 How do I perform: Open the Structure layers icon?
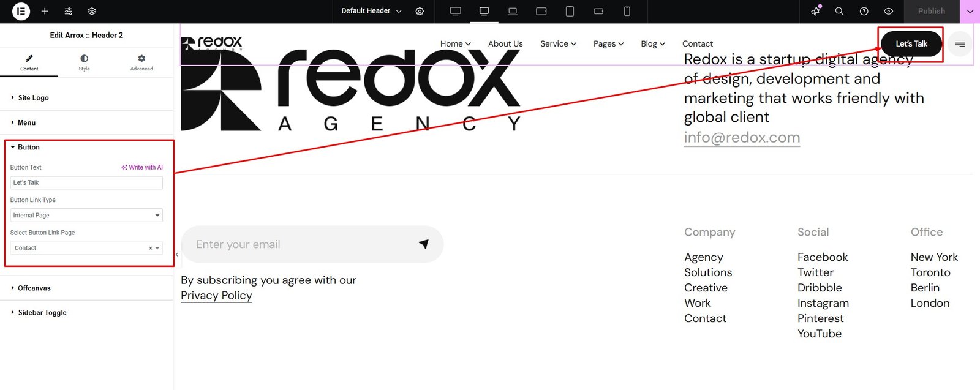[92, 11]
